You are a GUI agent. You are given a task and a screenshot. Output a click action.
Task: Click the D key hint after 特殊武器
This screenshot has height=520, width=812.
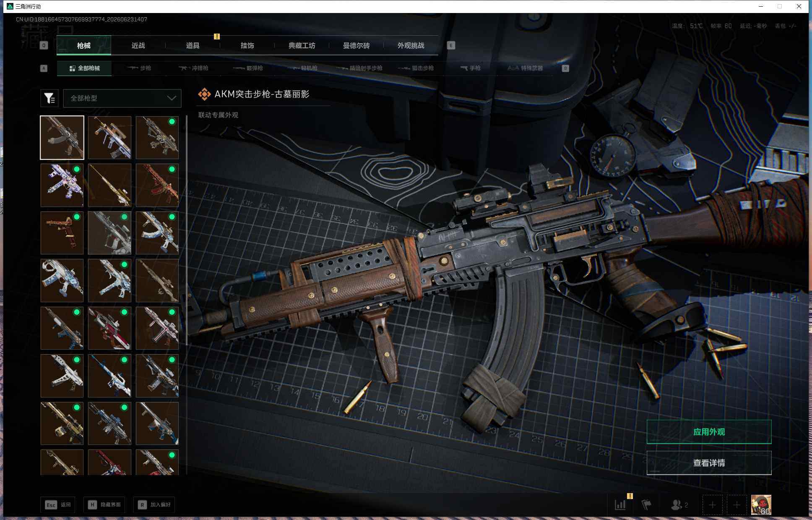(565, 68)
